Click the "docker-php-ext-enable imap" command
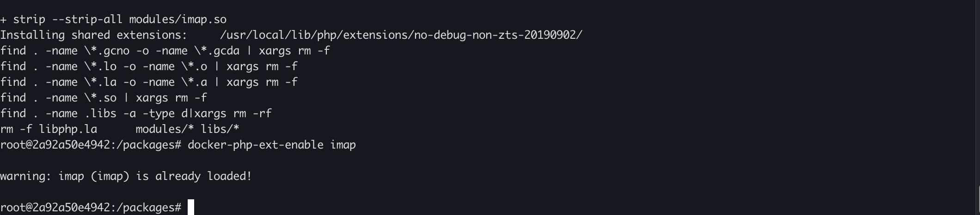The image size is (980, 215). (272, 145)
